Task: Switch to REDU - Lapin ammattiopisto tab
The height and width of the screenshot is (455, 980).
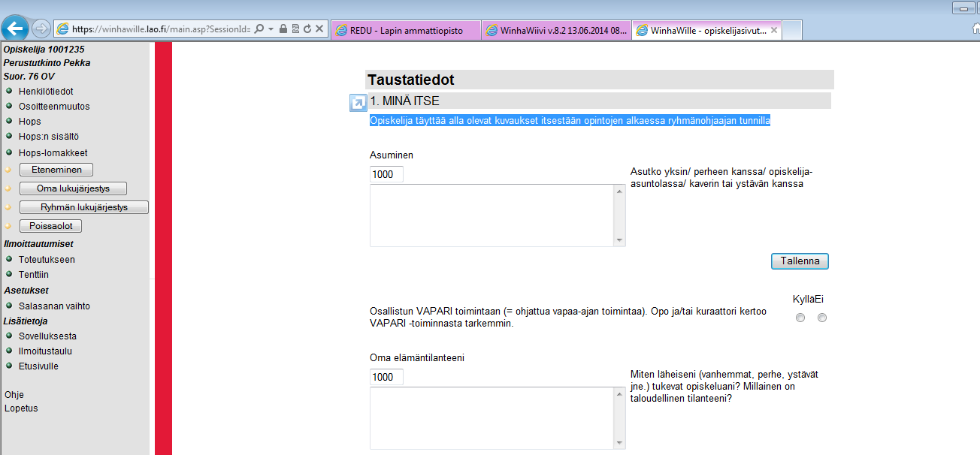Action: point(406,31)
